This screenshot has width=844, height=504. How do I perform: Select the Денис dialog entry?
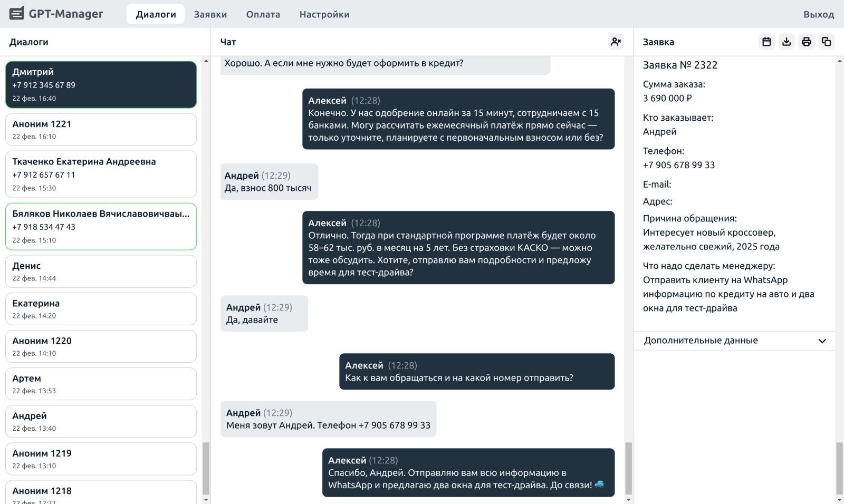(101, 271)
